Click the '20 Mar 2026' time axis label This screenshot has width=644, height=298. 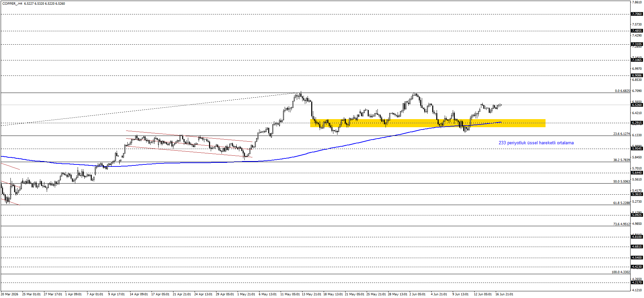point(9,294)
